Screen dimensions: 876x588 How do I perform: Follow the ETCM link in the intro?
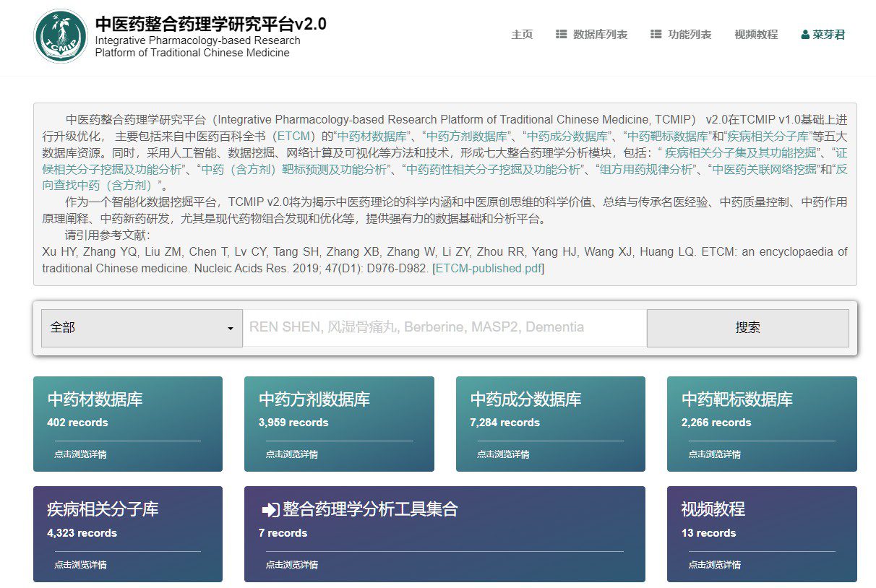point(295,136)
